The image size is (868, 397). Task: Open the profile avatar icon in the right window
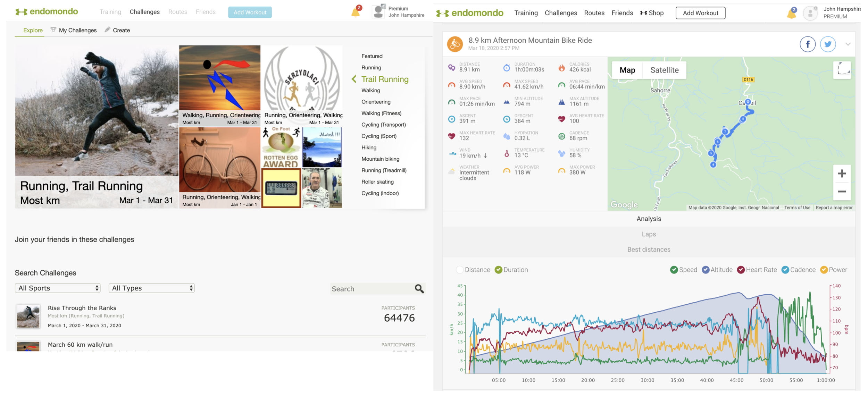tap(810, 13)
